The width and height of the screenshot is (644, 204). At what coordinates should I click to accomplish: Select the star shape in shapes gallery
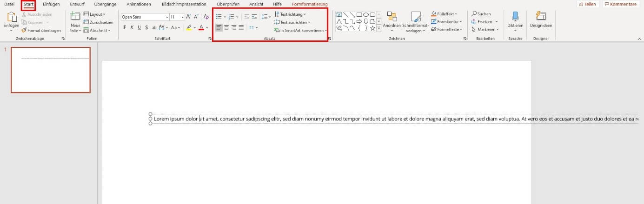(372, 28)
